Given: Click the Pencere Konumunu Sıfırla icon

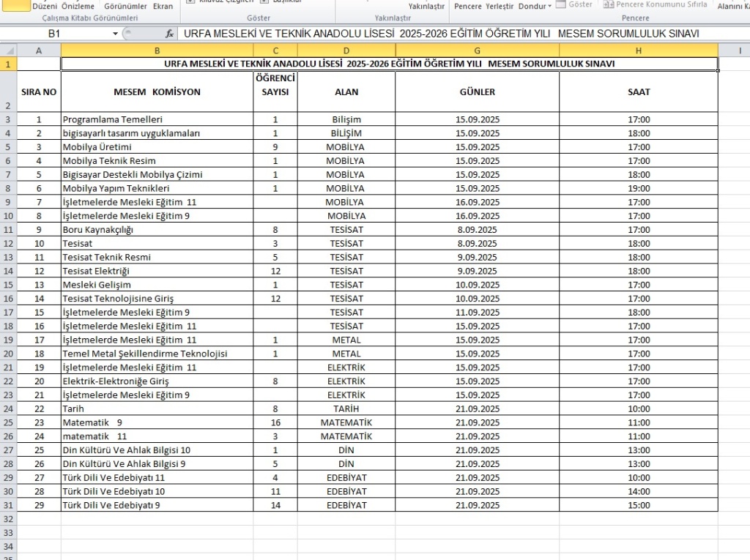Looking at the screenshot, I should (x=609, y=4).
